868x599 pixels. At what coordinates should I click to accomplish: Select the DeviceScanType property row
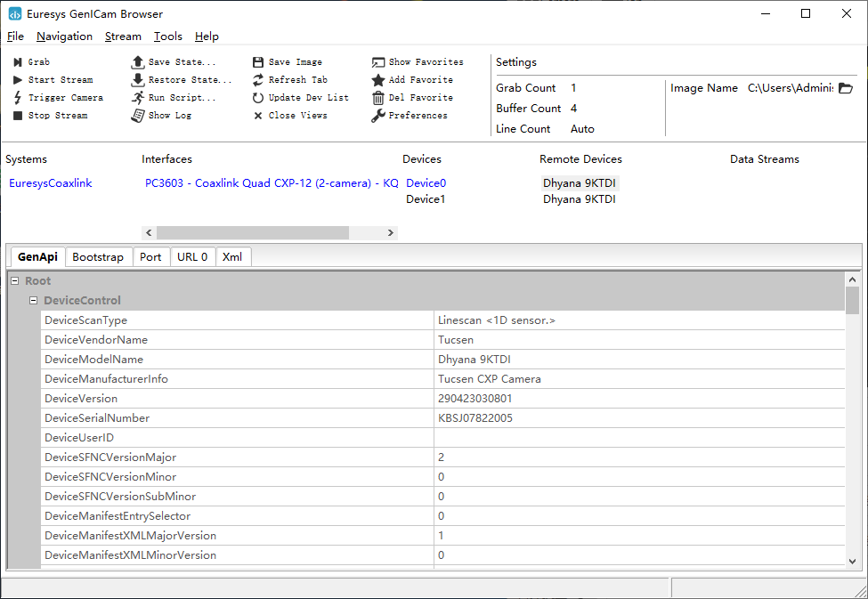(442, 320)
